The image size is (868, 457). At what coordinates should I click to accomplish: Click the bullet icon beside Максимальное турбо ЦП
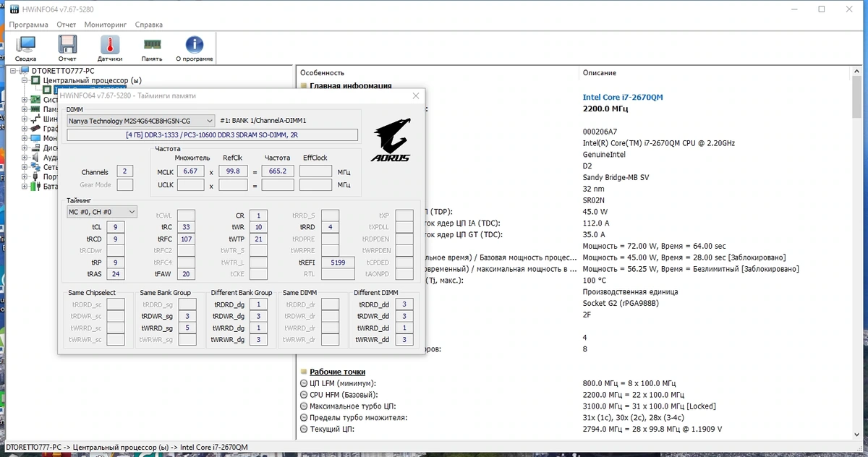(x=304, y=406)
